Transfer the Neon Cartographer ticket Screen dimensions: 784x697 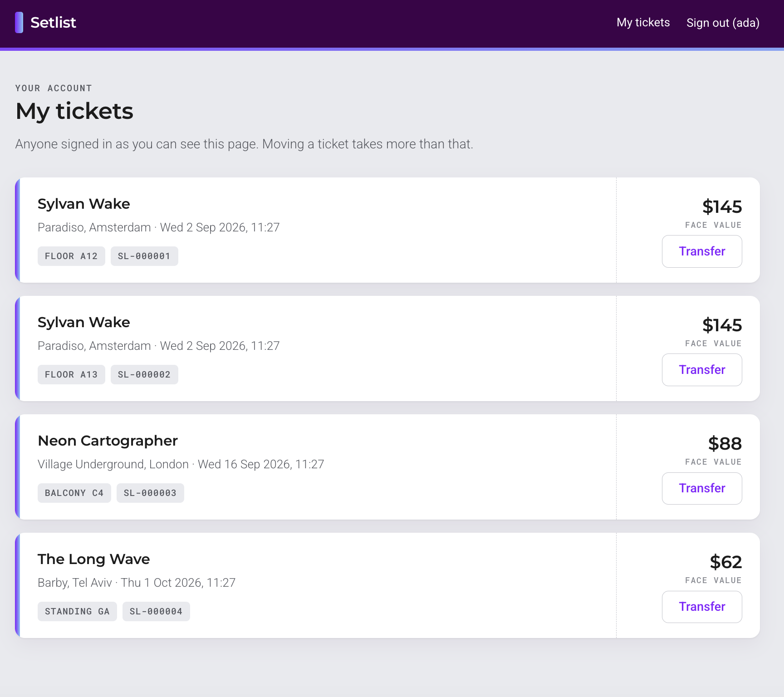pos(702,488)
